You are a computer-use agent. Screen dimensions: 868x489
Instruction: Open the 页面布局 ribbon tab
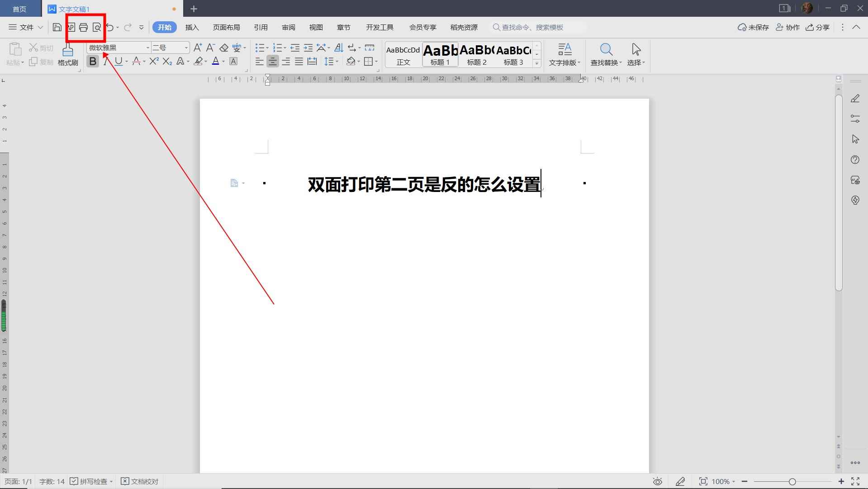pos(227,27)
